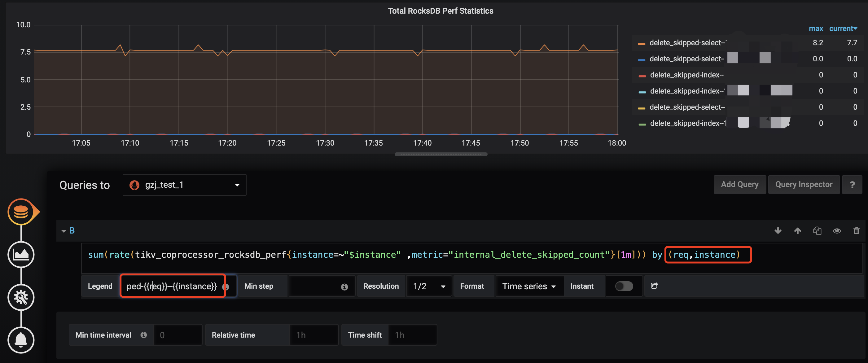Open the gzj_test_1 data source dropdown

coord(184,185)
